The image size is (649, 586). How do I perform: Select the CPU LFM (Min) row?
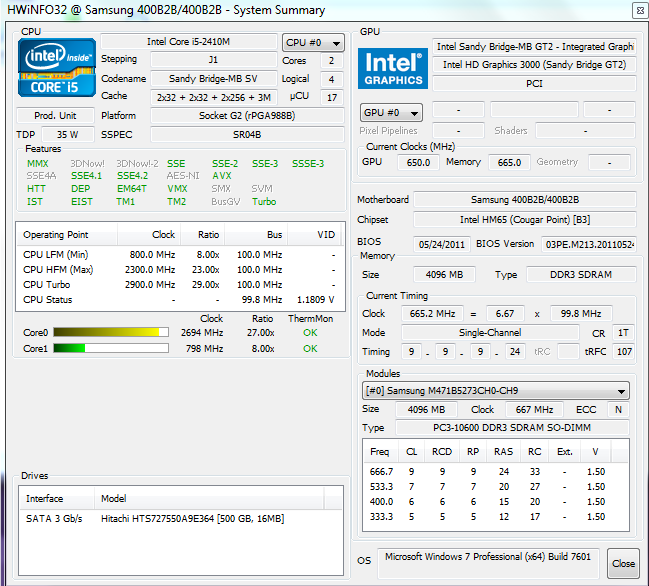point(180,255)
